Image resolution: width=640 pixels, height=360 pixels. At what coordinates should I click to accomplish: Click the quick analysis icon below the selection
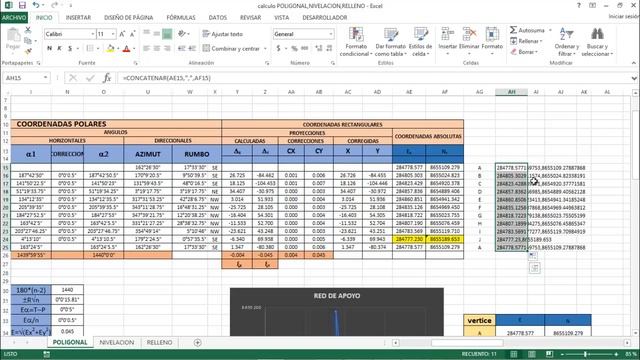[535, 268]
